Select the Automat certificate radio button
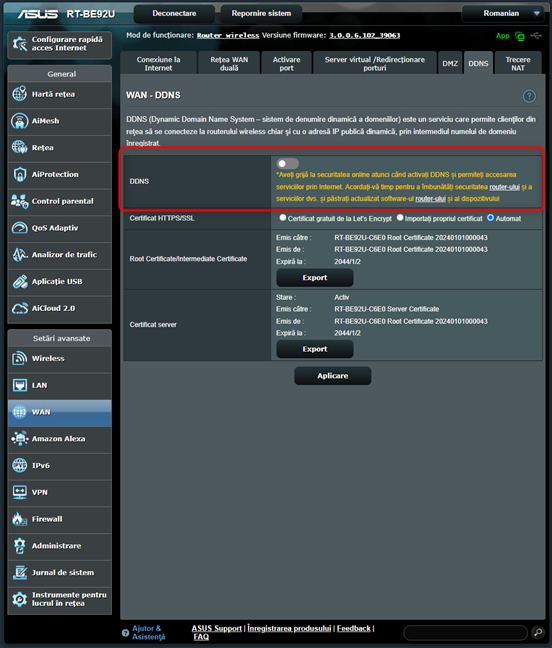 (x=490, y=217)
